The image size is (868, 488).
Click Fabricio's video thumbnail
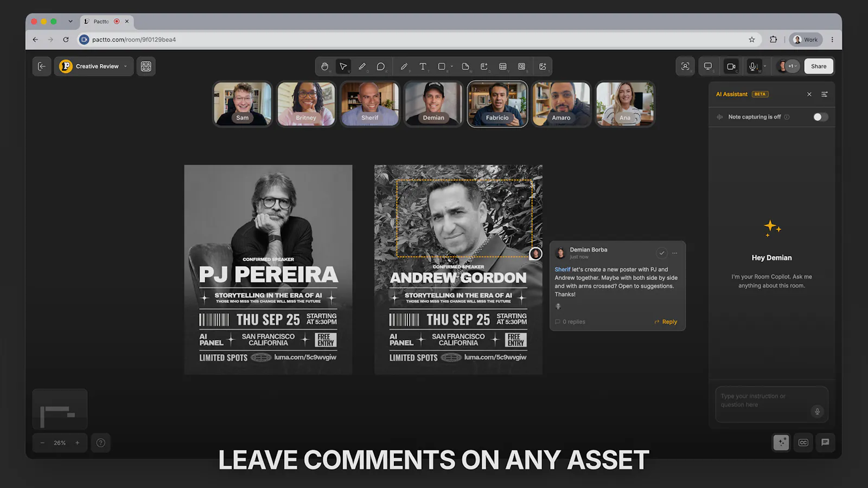coord(497,104)
